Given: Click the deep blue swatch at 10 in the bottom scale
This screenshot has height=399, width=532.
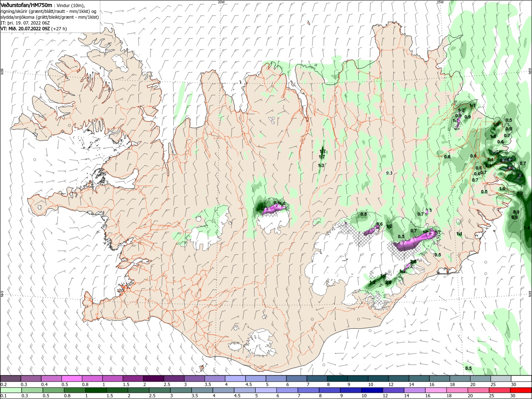Looking at the screenshot, I should 372,391.
